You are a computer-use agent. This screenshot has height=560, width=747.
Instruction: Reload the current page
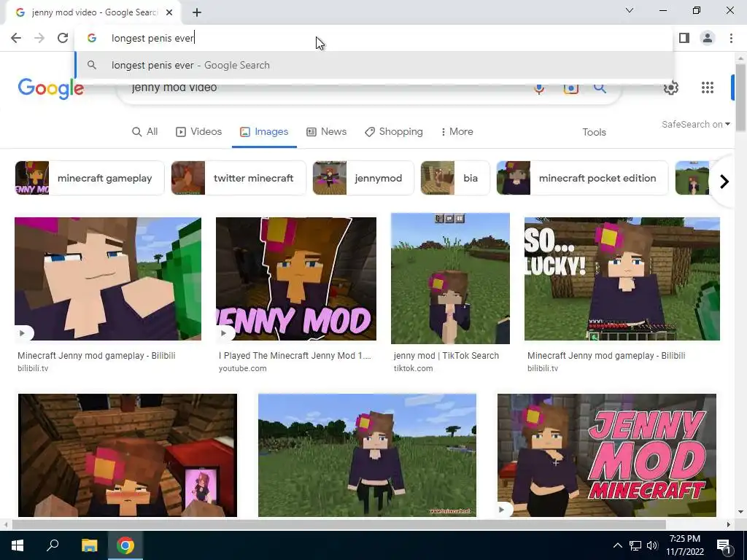(x=63, y=38)
